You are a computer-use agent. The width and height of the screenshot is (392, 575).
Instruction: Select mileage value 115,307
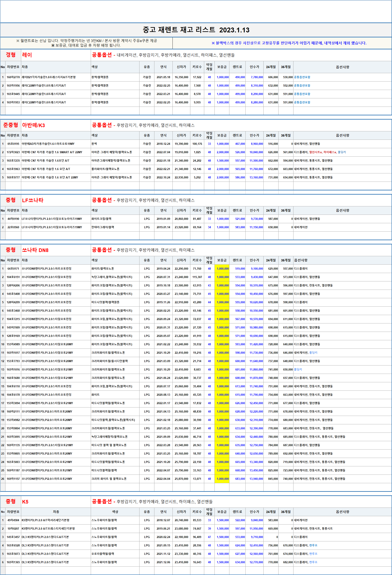tap(197, 277)
